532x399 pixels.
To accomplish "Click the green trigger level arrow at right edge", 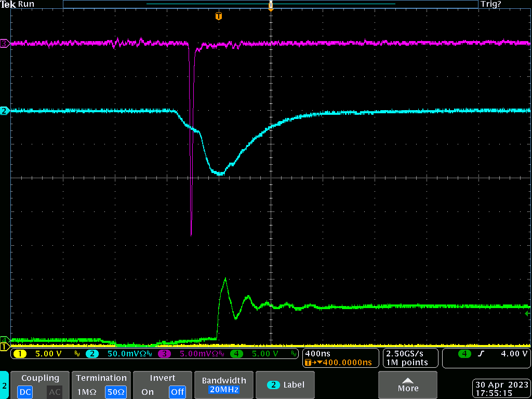I will pos(527,314).
